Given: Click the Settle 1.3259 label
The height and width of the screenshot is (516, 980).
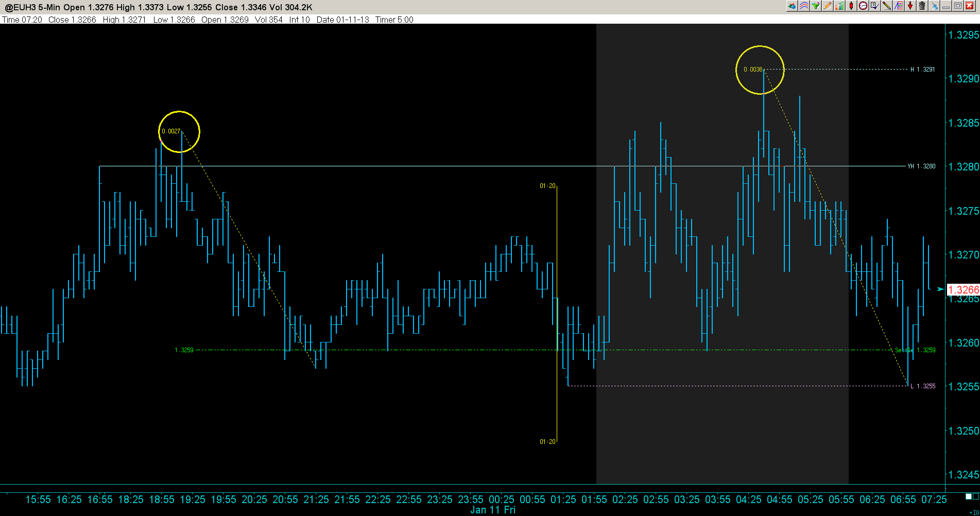Looking at the screenshot, I should [915, 350].
